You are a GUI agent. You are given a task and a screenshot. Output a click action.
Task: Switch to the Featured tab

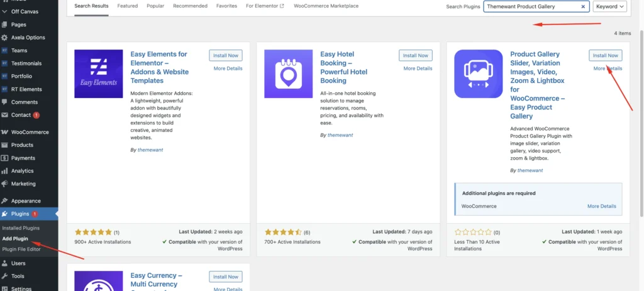click(128, 6)
